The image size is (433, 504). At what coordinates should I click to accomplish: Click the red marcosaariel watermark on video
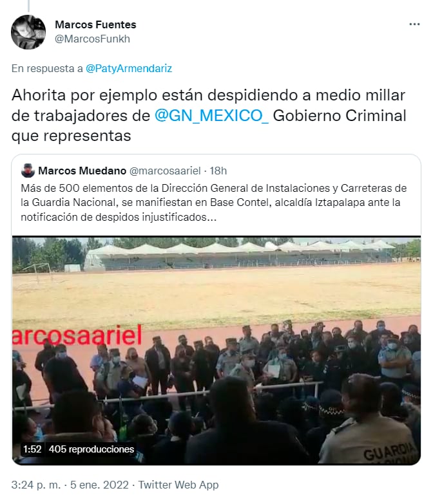[x=77, y=335]
